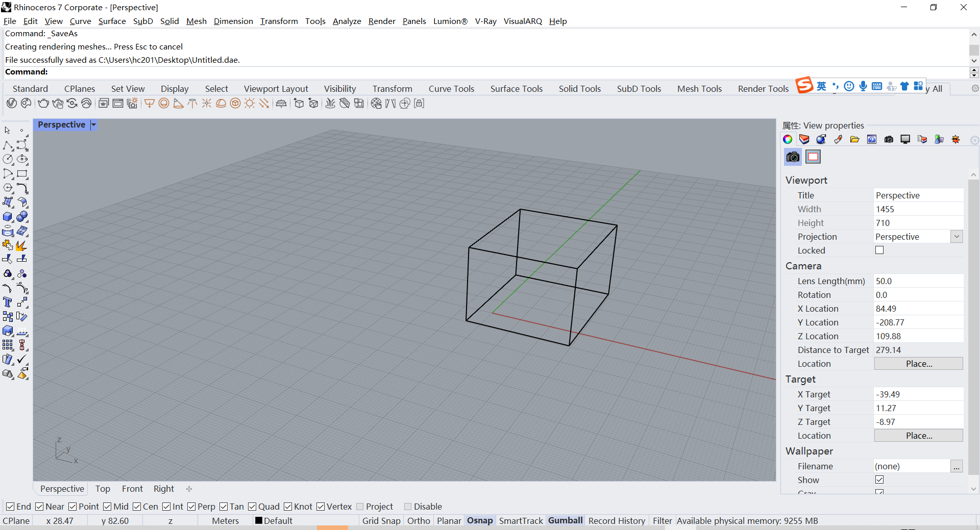Open the Layers panel icon

coord(804,139)
